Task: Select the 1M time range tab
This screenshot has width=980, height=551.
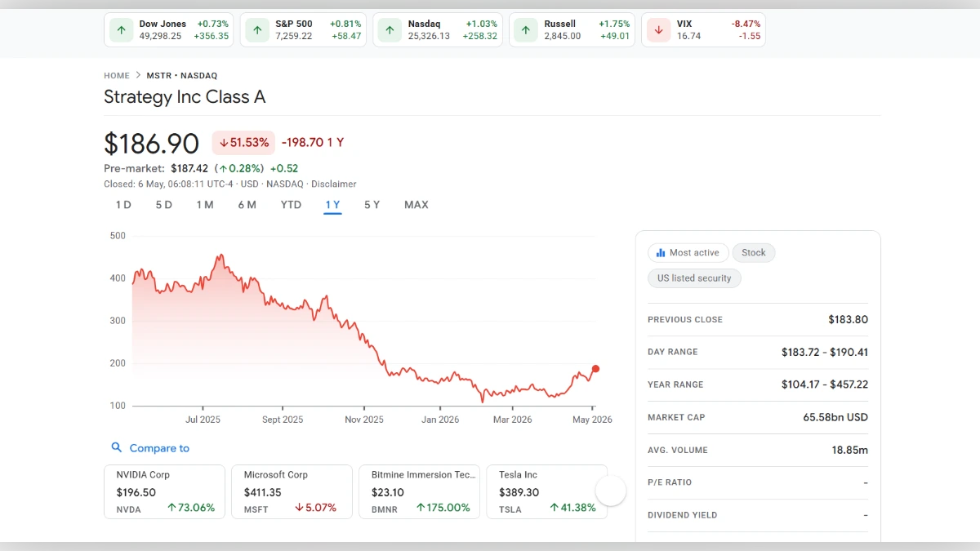Action: point(205,205)
